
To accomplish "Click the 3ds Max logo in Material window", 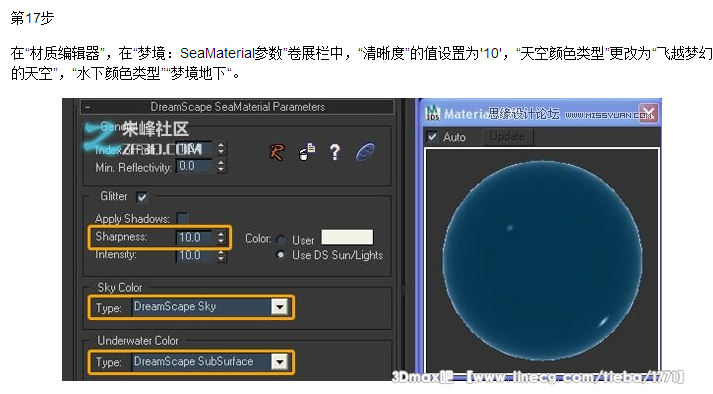I will point(432,112).
